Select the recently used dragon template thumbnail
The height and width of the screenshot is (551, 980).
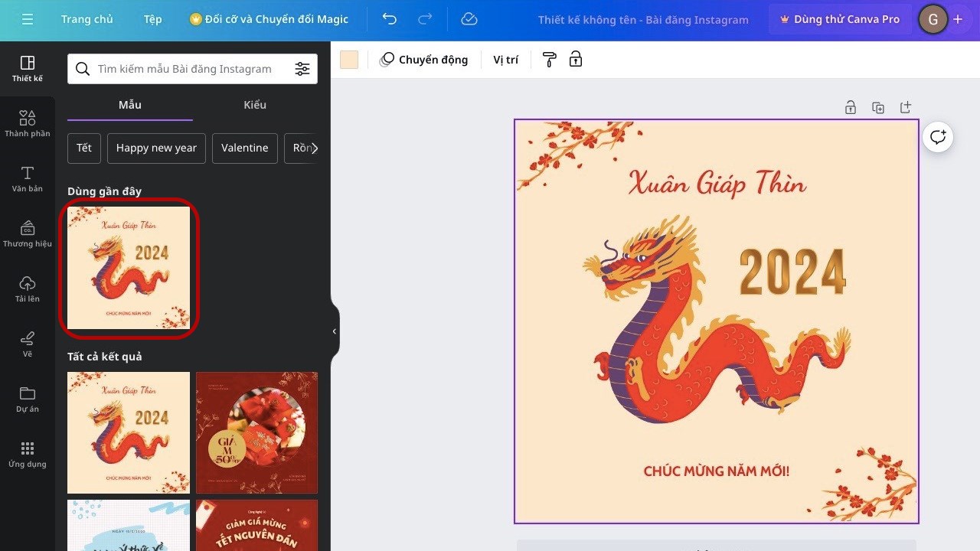point(129,268)
